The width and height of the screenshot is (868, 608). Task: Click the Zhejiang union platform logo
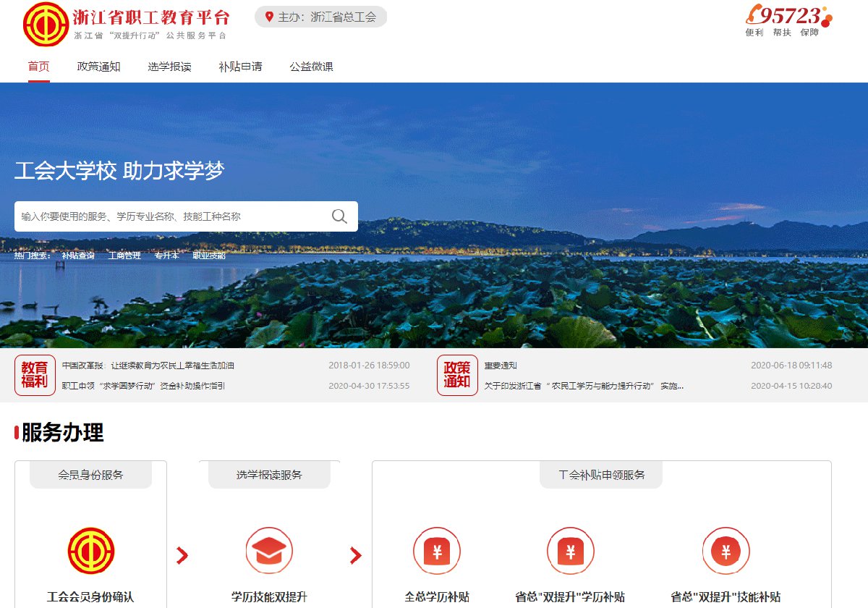tap(46, 24)
